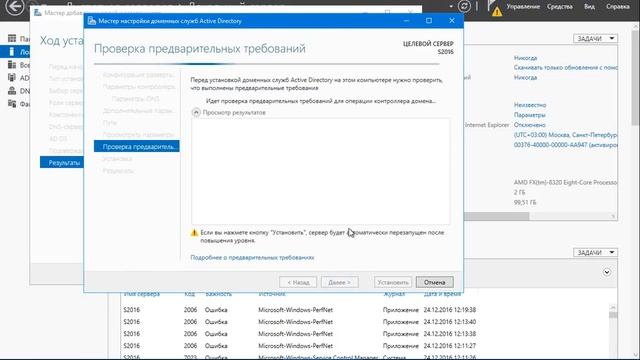The height and width of the screenshot is (360, 640).
Task: Select the Local Server icon in sidebar
Action: [12, 51]
